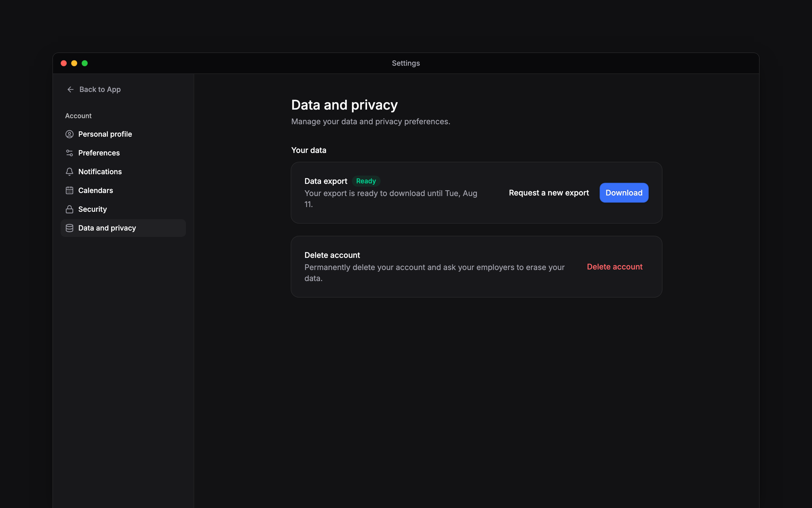
Task: Go to the Preferences section
Action: coord(123,153)
